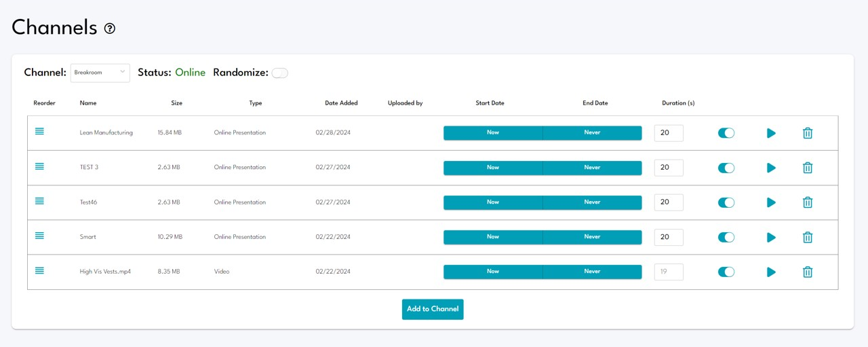This screenshot has height=347, width=868.
Task: Click the help icon next to Channels
Action: pyautogui.click(x=110, y=29)
